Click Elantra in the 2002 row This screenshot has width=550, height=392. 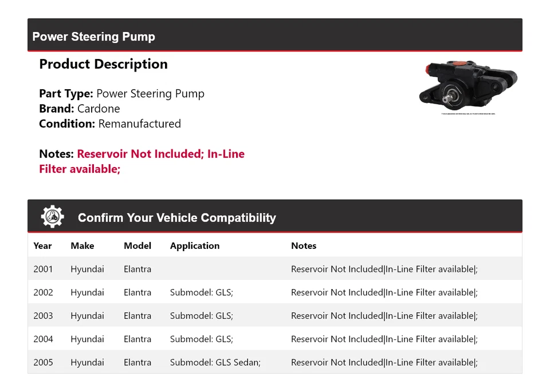137,292
